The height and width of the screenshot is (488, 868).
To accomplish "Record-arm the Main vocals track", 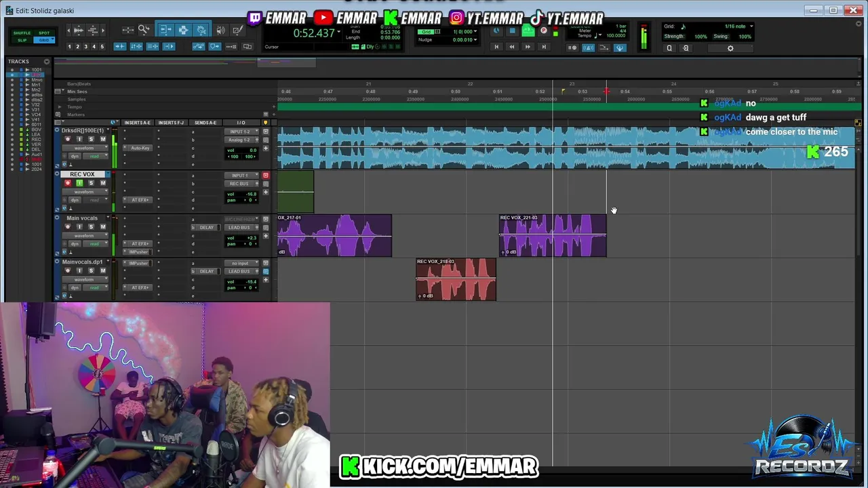I will pyautogui.click(x=68, y=226).
